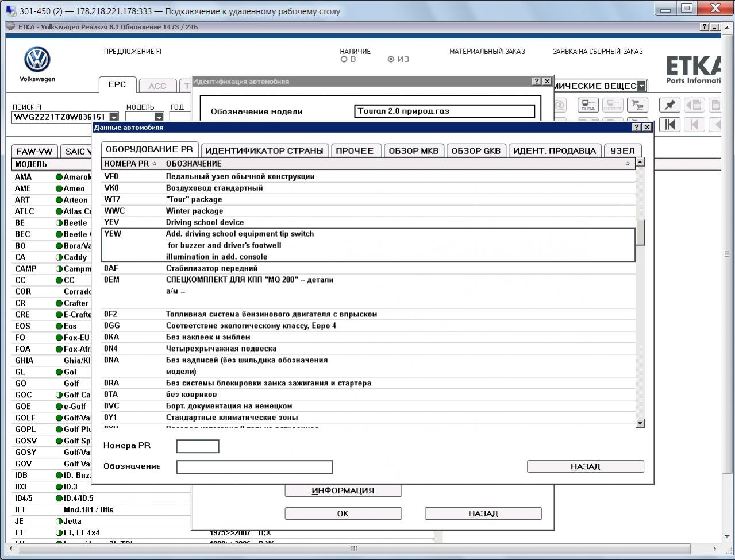Click the ИНФОРМАЦИЯ button

pyautogui.click(x=343, y=491)
